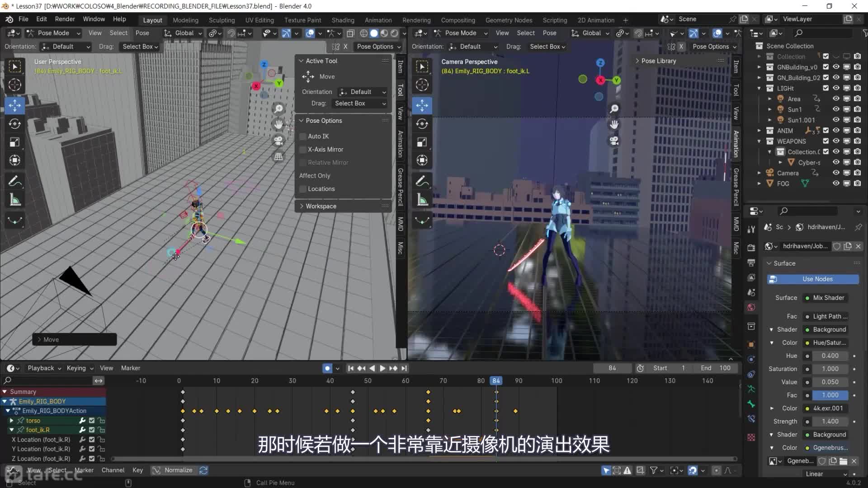This screenshot has height=488, width=868.
Task: Open the Render menu
Action: (65, 19)
